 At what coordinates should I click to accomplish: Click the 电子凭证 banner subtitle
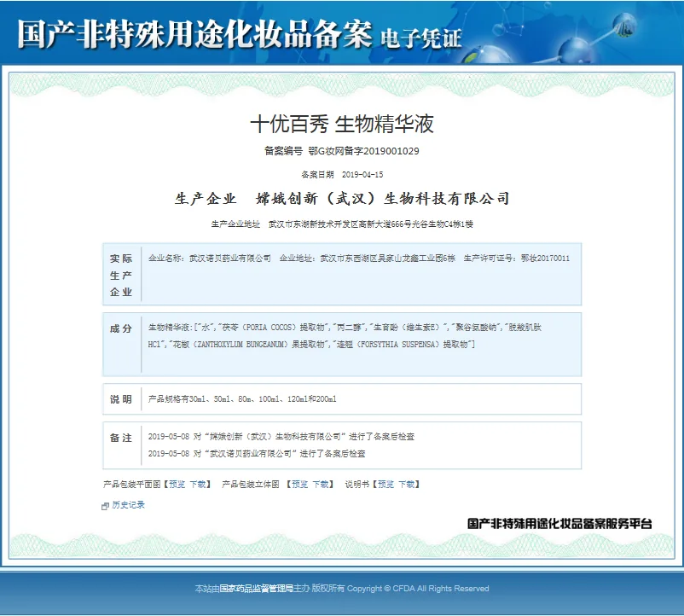(421, 38)
